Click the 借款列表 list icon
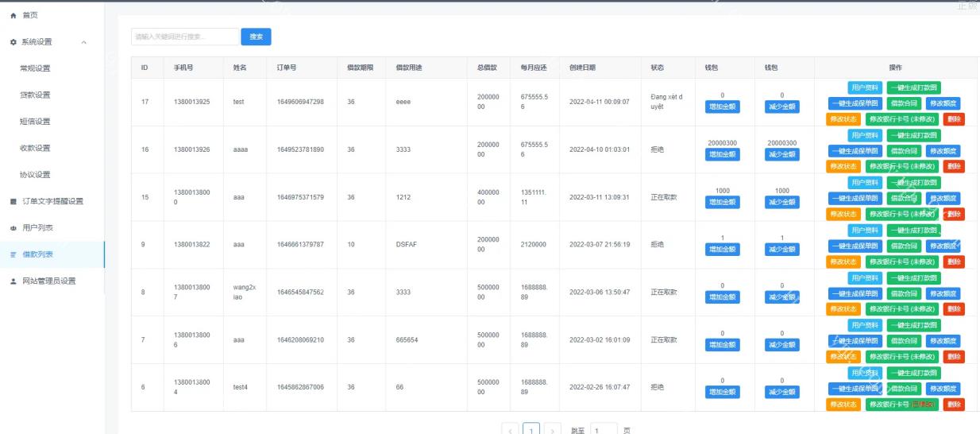980x434 pixels. coord(13,254)
